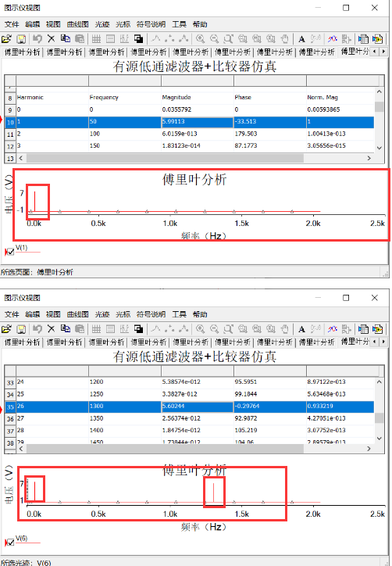Screen dimensions: 392x566
Task: Click Zoom in magnifier in upper Grapher window
Action: click(x=200, y=38)
